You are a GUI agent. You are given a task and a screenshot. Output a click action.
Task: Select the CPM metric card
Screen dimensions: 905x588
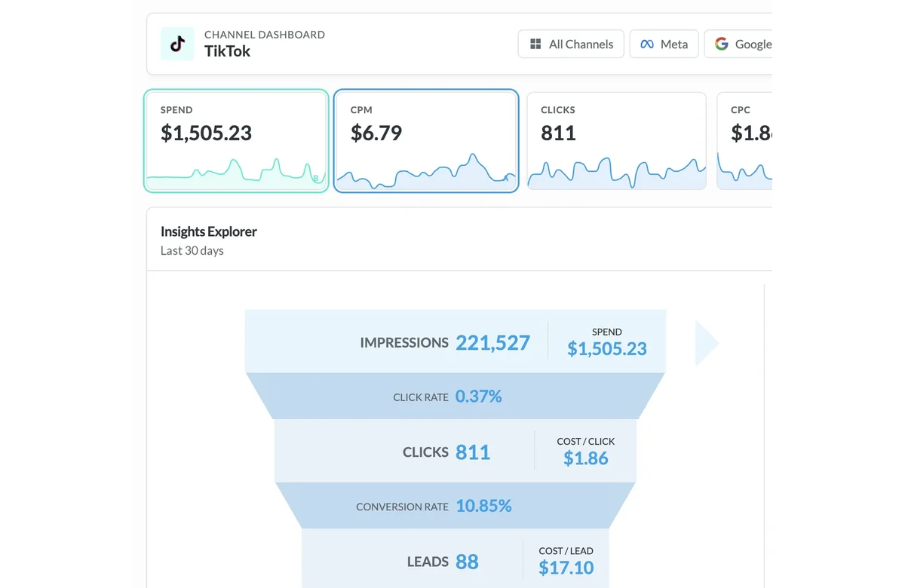pyautogui.click(x=426, y=141)
